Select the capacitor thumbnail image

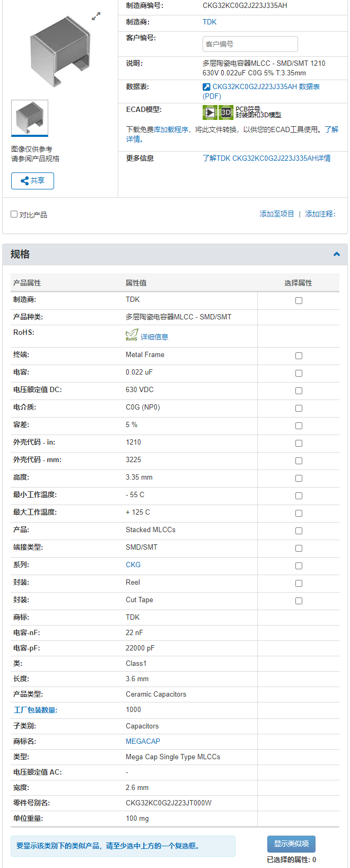point(30,118)
